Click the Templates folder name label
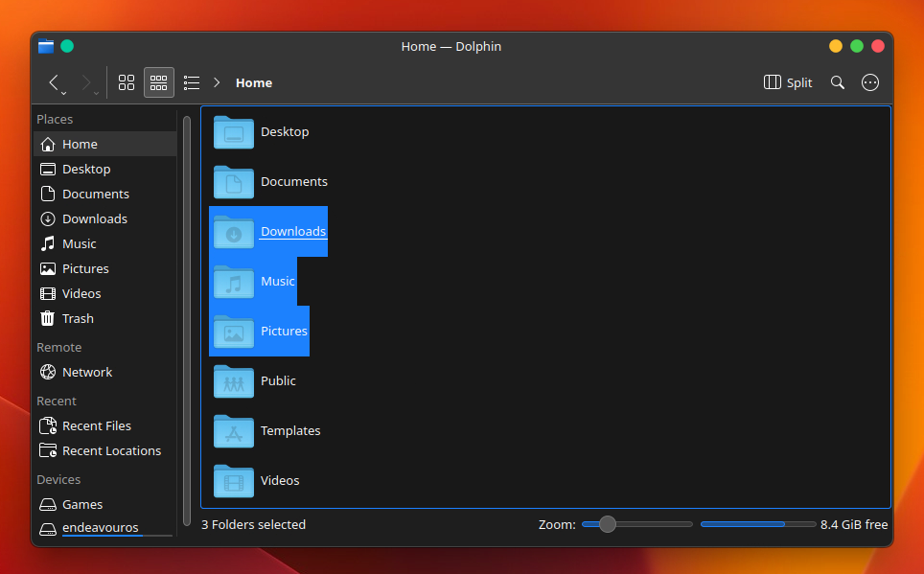The width and height of the screenshot is (924, 574). pos(290,431)
